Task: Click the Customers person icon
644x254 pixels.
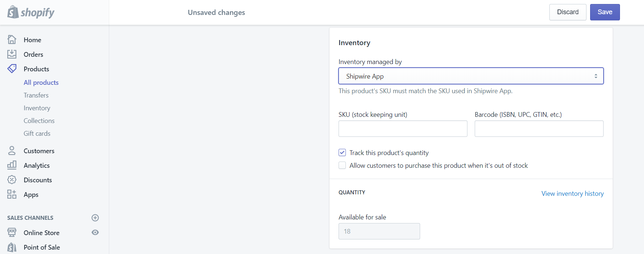Action: click(x=12, y=151)
